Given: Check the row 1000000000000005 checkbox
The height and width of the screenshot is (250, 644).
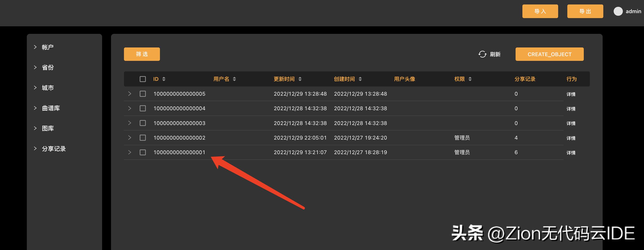Looking at the screenshot, I should [x=143, y=94].
